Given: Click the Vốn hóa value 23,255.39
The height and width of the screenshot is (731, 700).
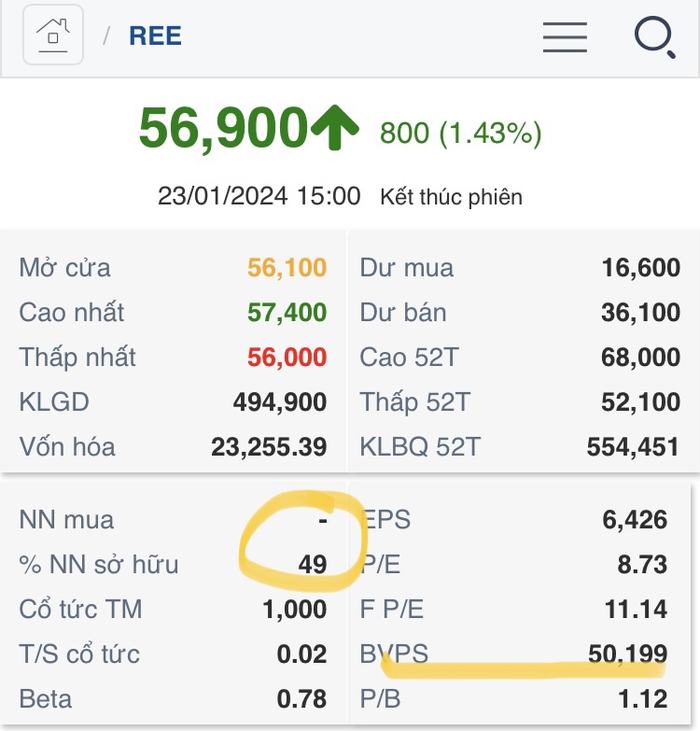Looking at the screenshot, I should [x=269, y=447].
